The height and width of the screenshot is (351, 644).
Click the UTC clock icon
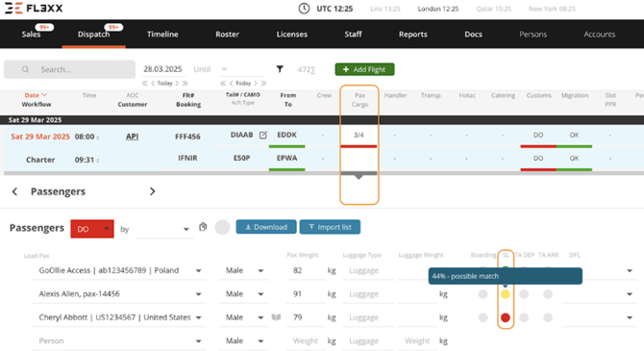(x=304, y=9)
